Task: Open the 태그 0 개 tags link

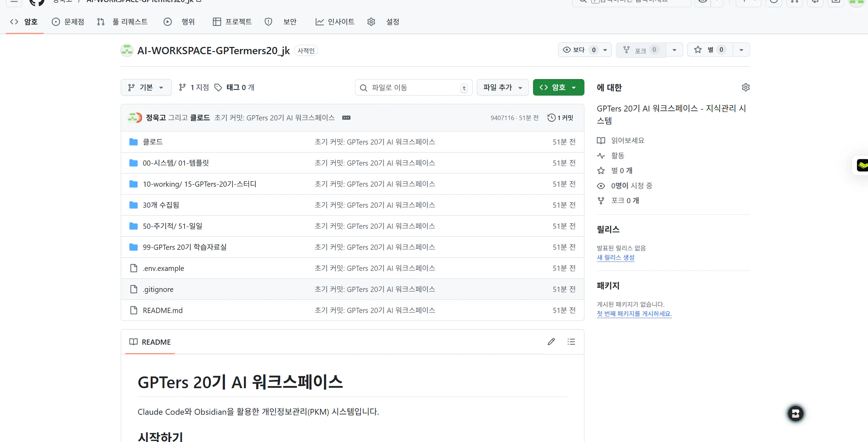Action: tap(235, 87)
